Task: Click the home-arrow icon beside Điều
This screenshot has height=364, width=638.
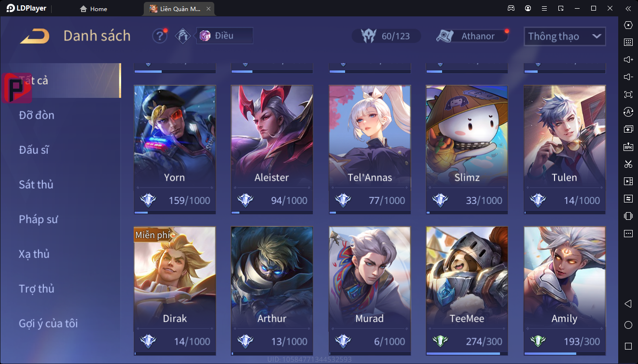Action: tap(183, 36)
